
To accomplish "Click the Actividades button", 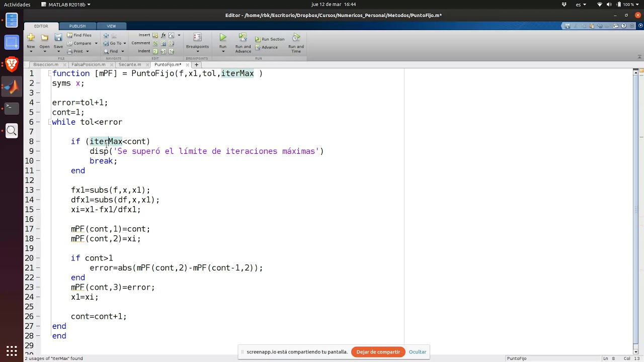I will coord(17,5).
